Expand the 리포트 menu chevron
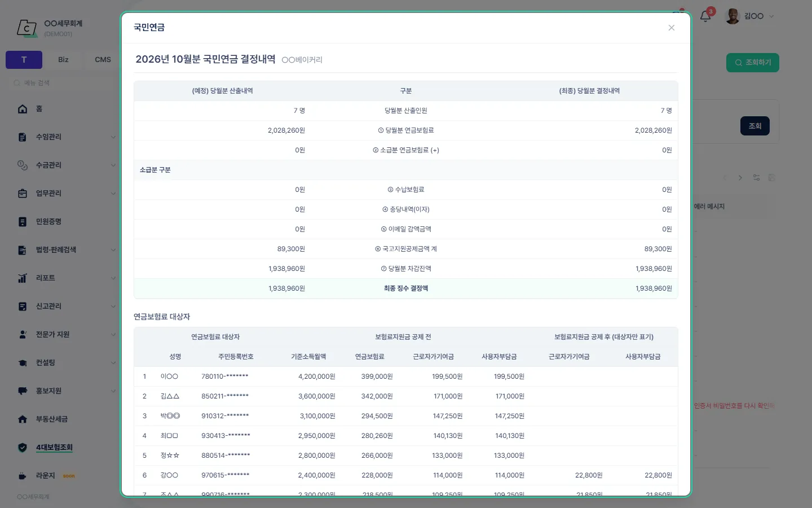 pos(113,278)
